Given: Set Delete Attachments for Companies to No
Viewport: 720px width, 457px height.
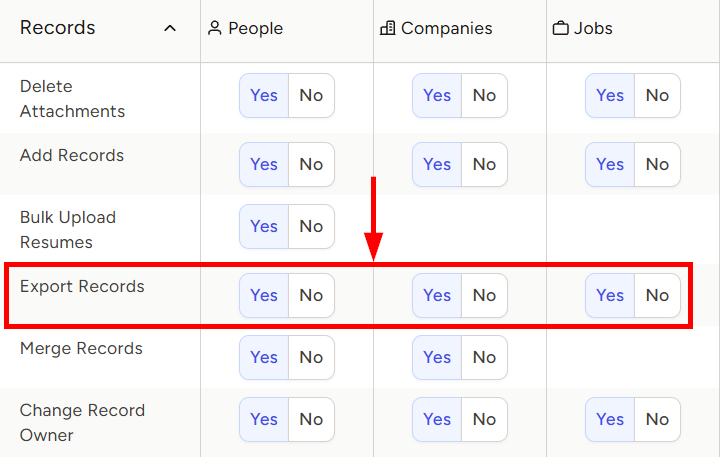Looking at the screenshot, I should (x=484, y=96).
